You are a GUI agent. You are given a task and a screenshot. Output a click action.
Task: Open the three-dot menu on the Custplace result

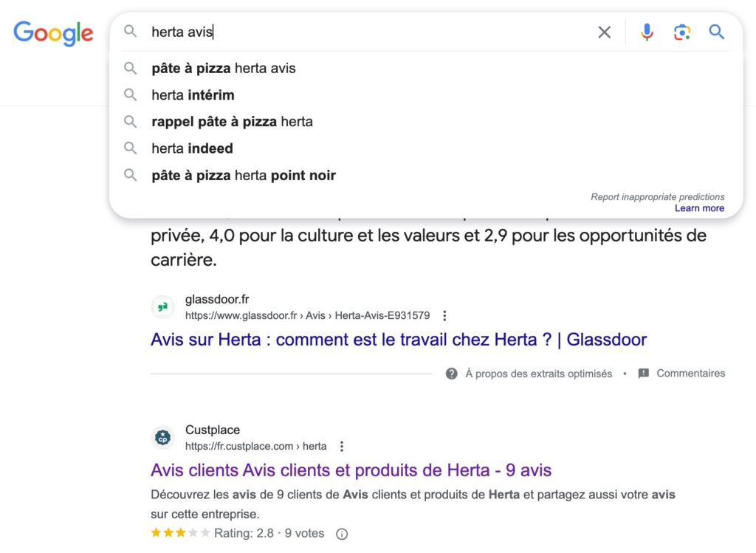pyautogui.click(x=342, y=446)
